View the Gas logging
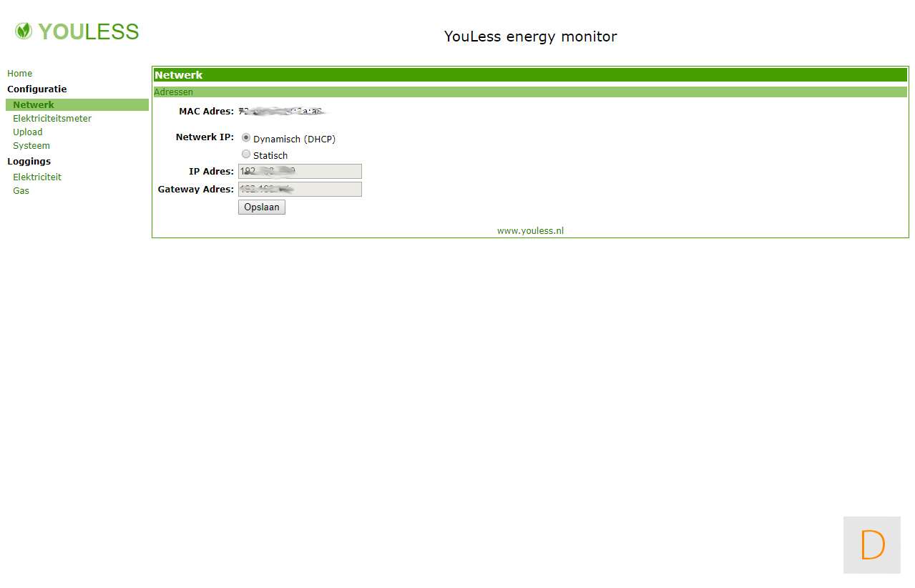Viewport: 915px width, 588px height. tap(21, 191)
